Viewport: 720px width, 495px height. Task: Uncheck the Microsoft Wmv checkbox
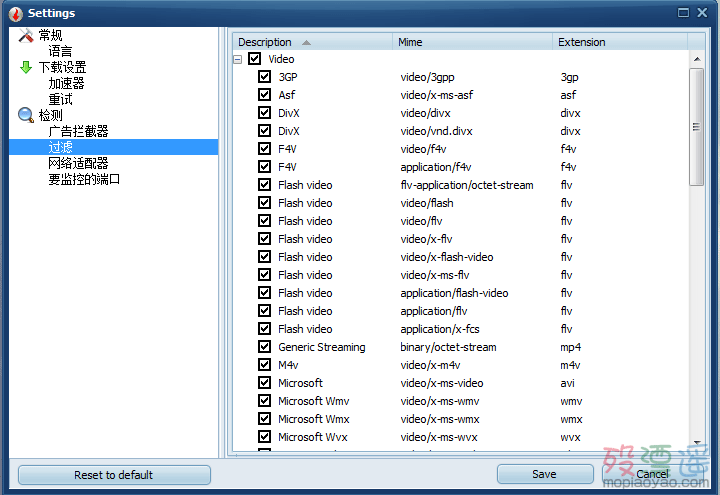tap(264, 400)
